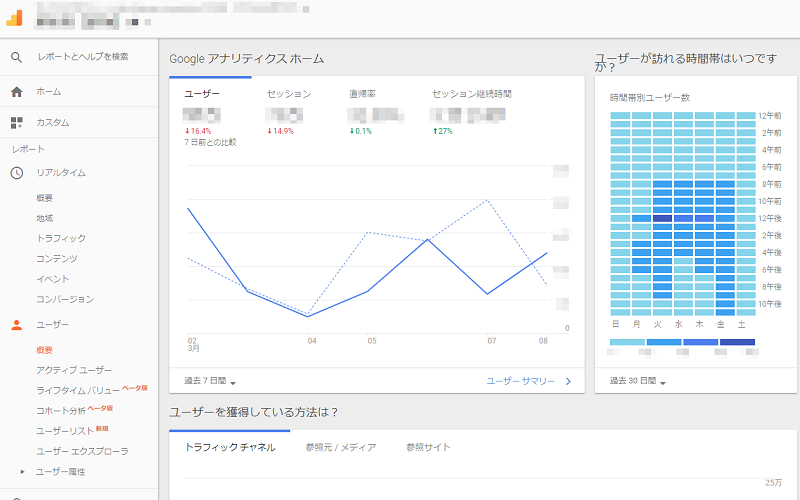Screen dimensions: 800x500
Task: Click the Google Analytics logo icon
Action: 14,18
